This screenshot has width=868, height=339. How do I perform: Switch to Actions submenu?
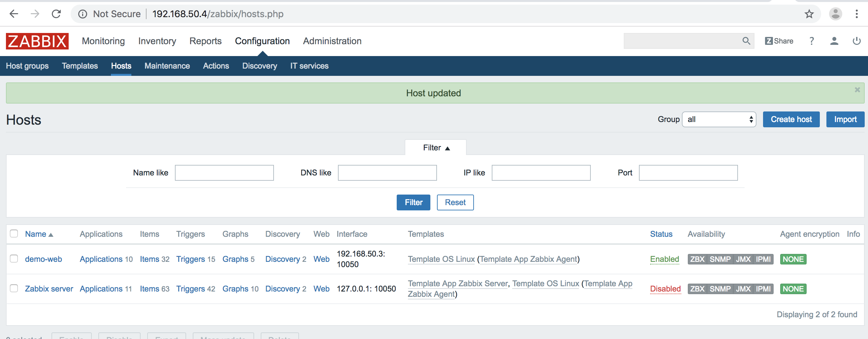216,66
